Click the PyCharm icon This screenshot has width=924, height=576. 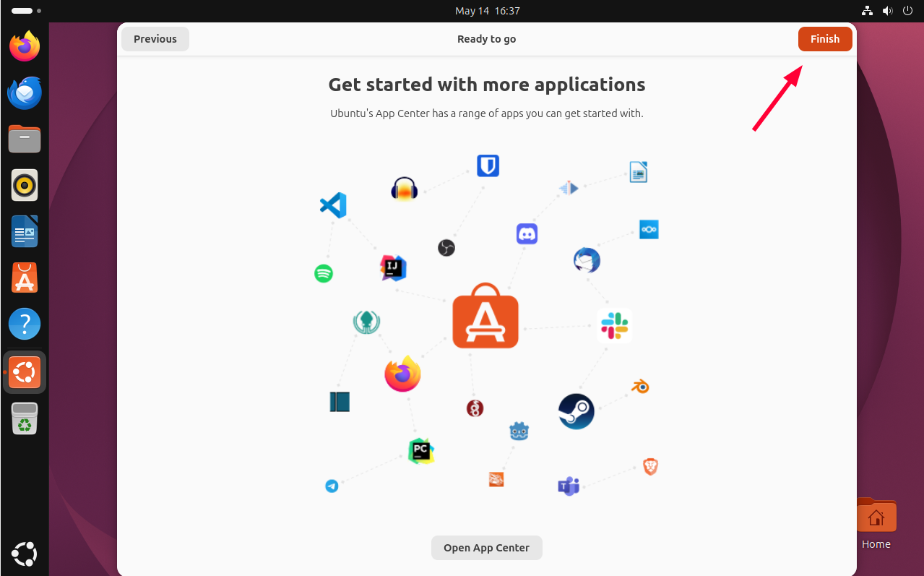click(x=421, y=451)
